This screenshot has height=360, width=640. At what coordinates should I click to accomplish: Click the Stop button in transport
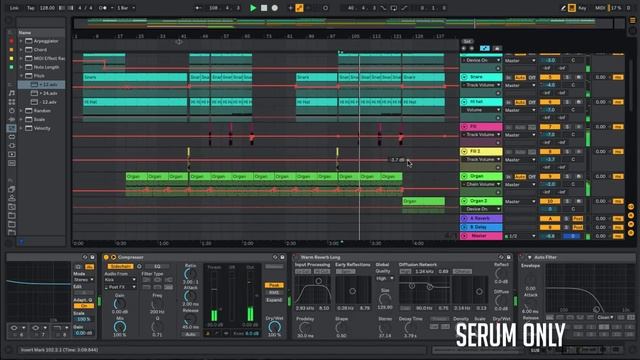264,8
